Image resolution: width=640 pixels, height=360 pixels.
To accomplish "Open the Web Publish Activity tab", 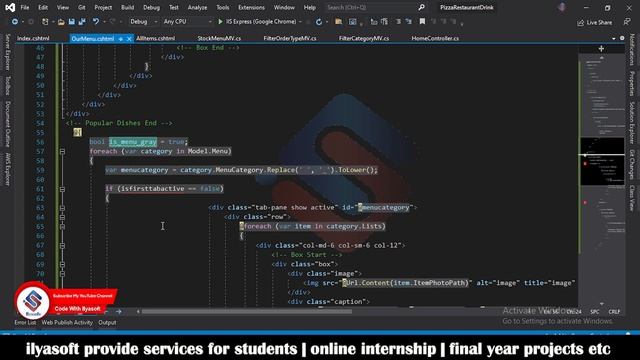I will point(67,322).
